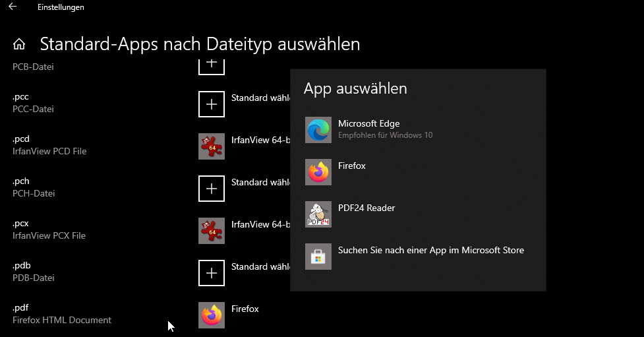Click the partially visible plus for PCB-Datei
The image size is (644, 337).
tap(212, 67)
